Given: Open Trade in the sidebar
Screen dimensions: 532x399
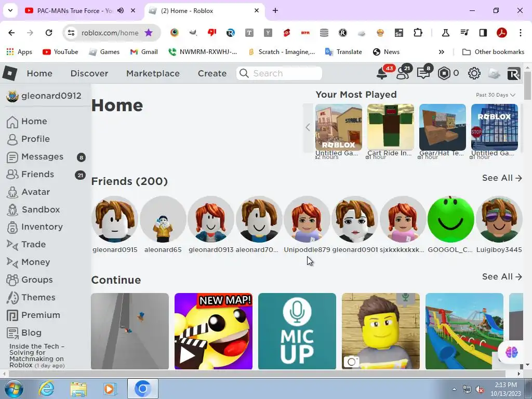Looking at the screenshot, I should pos(33,244).
